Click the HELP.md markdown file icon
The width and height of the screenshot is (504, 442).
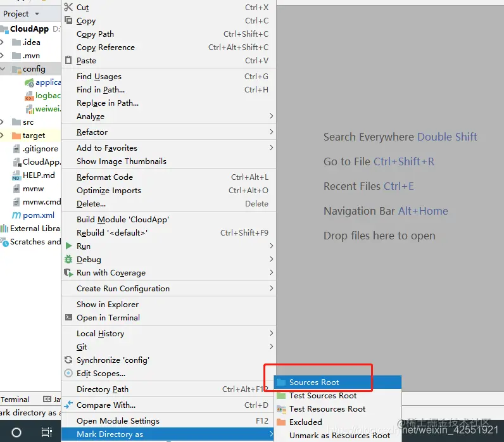tap(16, 175)
